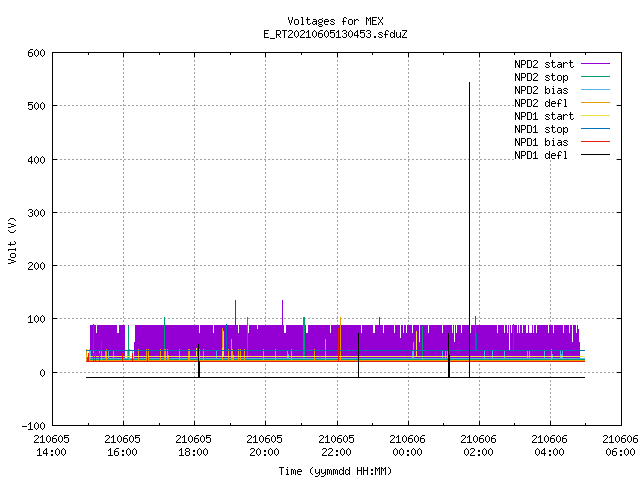640x480 pixels.
Task: Click the 'NPD2 bias' legend label
Action: click(x=541, y=90)
